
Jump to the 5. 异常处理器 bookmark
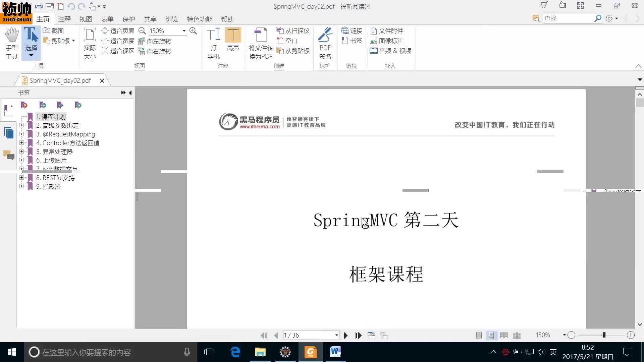55,152
